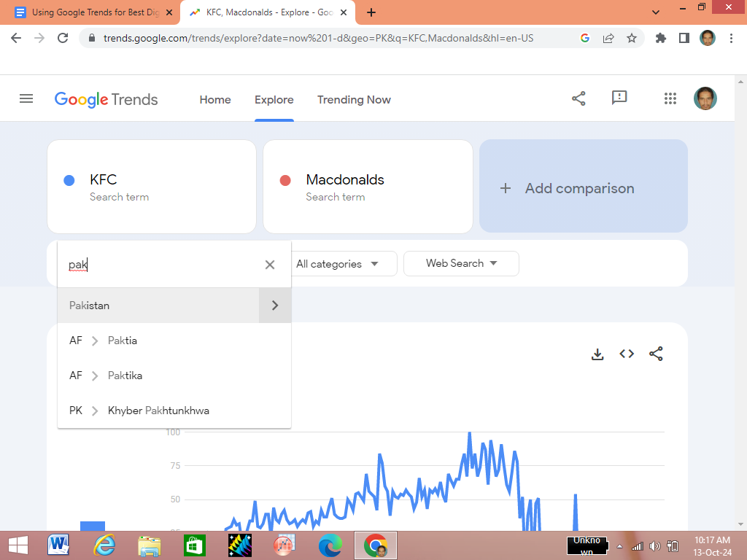Click the share page icon in address bar
747x560 pixels.
click(x=608, y=38)
